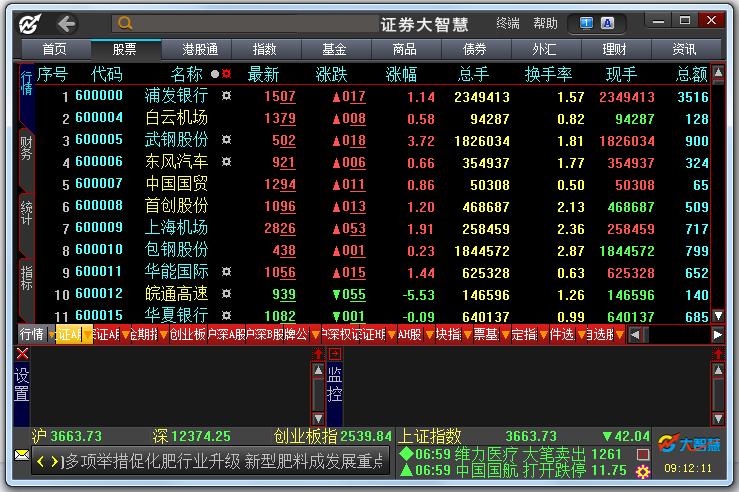Click the gray dot icon in 名称 header
The height and width of the screenshot is (492, 739).
[x=215, y=74]
